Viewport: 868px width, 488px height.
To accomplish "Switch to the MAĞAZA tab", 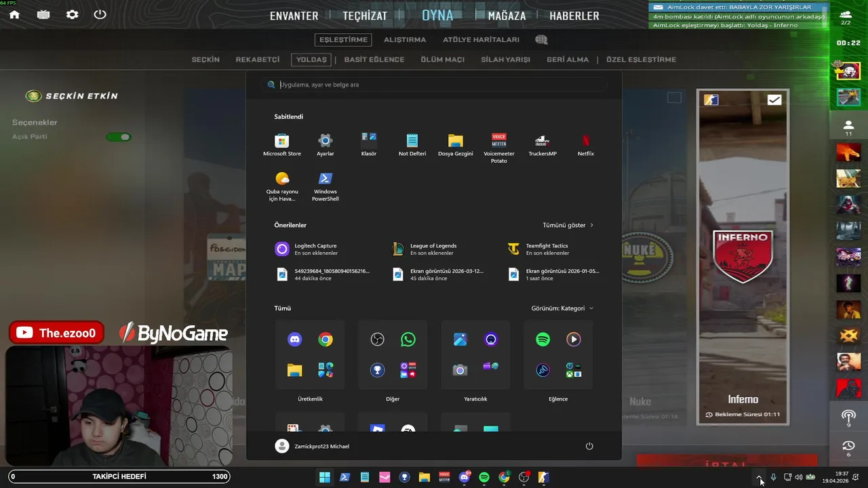I will coord(507,16).
